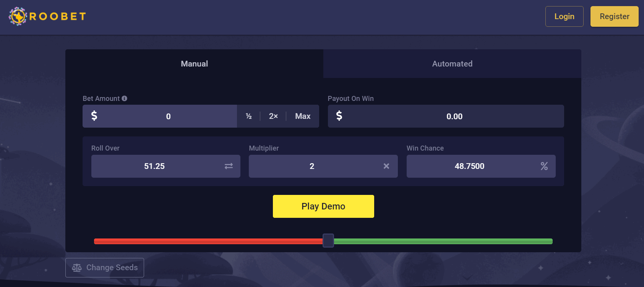
Task: Click the Play Demo button
Action: pyautogui.click(x=323, y=206)
